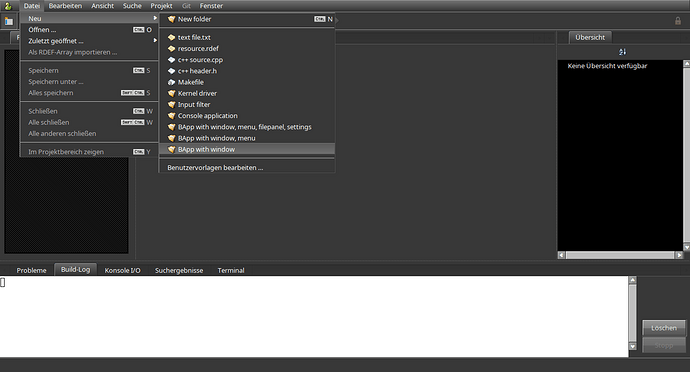Open the Suche menu

pyautogui.click(x=132, y=6)
